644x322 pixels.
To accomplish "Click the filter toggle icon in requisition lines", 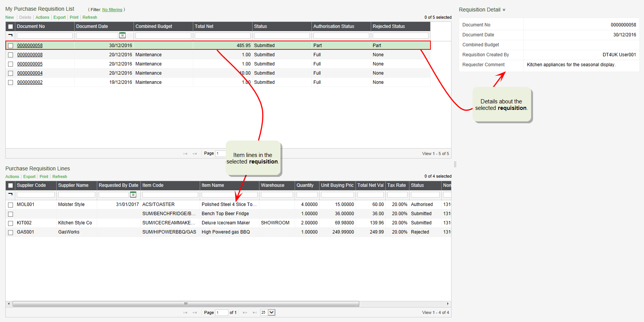I will [x=10, y=195].
